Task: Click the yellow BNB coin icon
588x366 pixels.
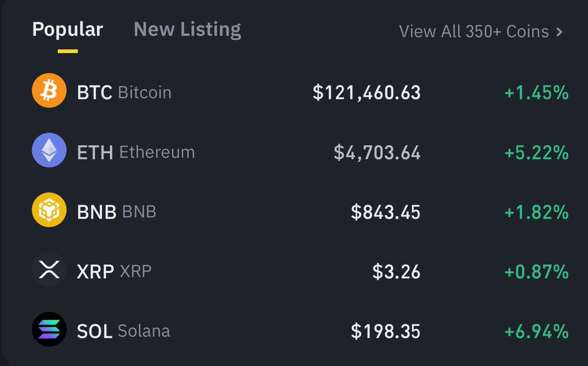Action: [x=49, y=210]
